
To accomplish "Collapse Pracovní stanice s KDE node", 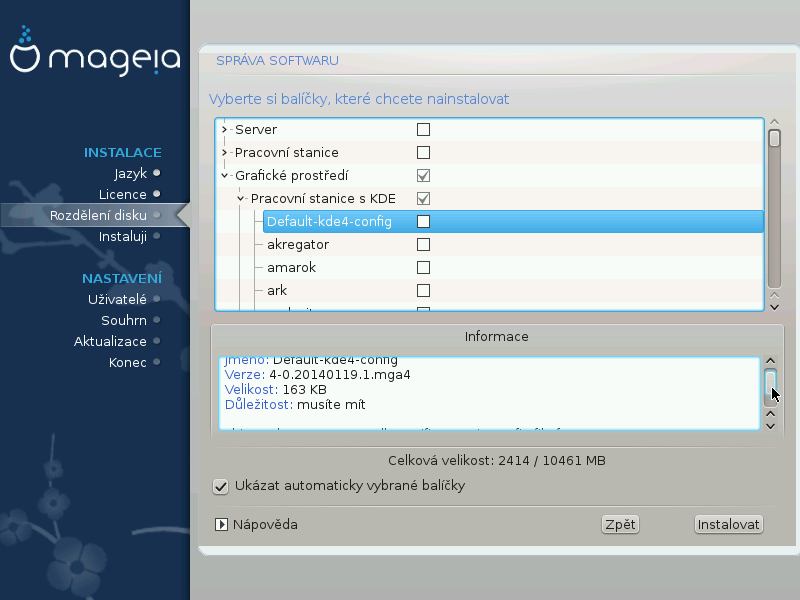I will click(241, 199).
